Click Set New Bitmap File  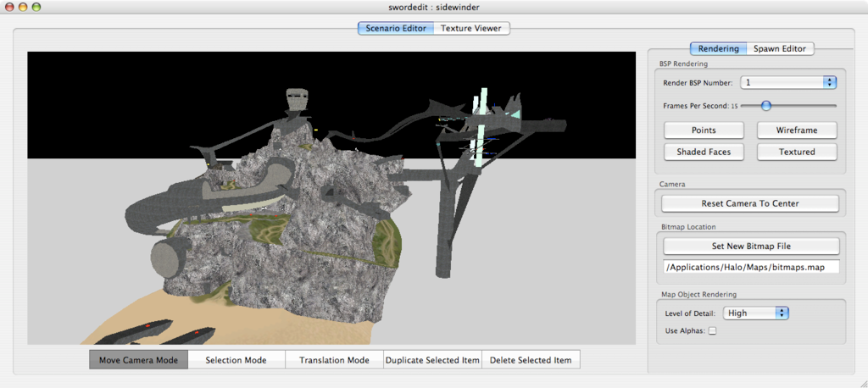(x=751, y=247)
